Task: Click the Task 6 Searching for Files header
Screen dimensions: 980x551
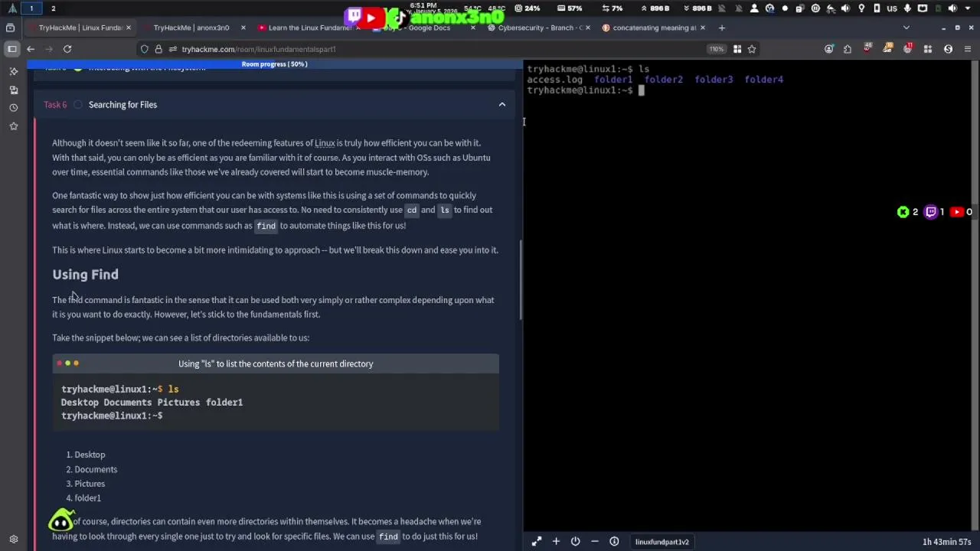Action: [x=274, y=105]
